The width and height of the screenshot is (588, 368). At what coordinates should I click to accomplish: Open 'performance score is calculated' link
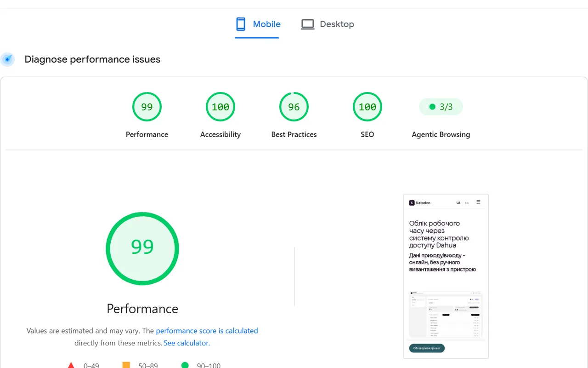[207, 331]
